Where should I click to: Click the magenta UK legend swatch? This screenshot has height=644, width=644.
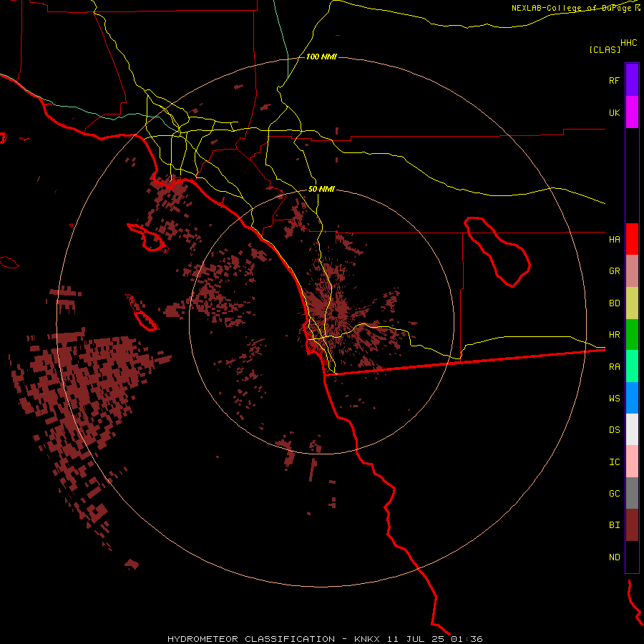pos(632,112)
